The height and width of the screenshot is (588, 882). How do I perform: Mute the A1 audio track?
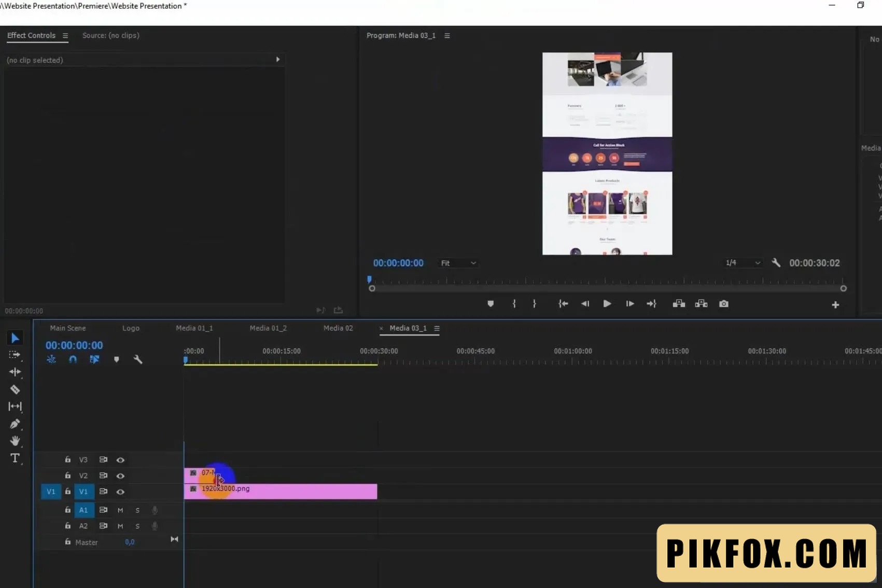click(120, 510)
